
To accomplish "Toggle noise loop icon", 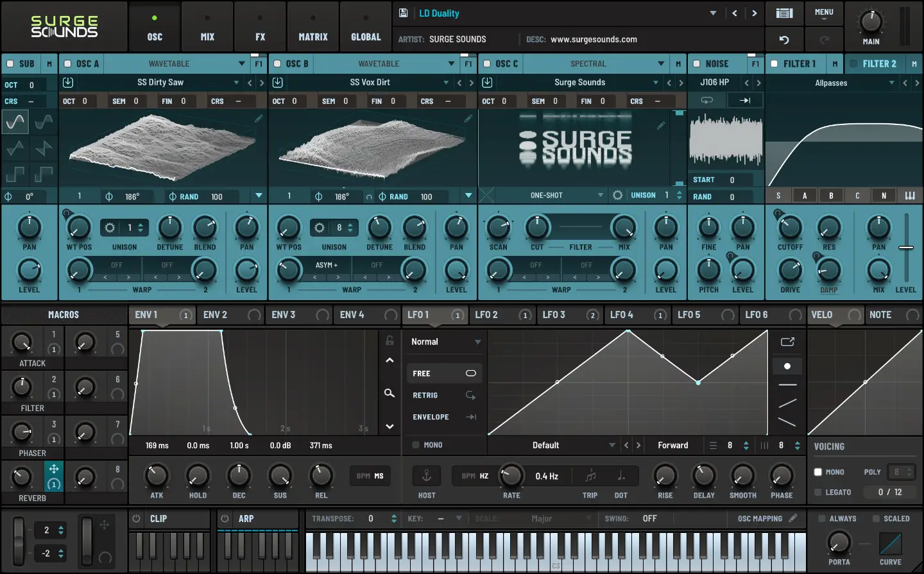I will 707,101.
